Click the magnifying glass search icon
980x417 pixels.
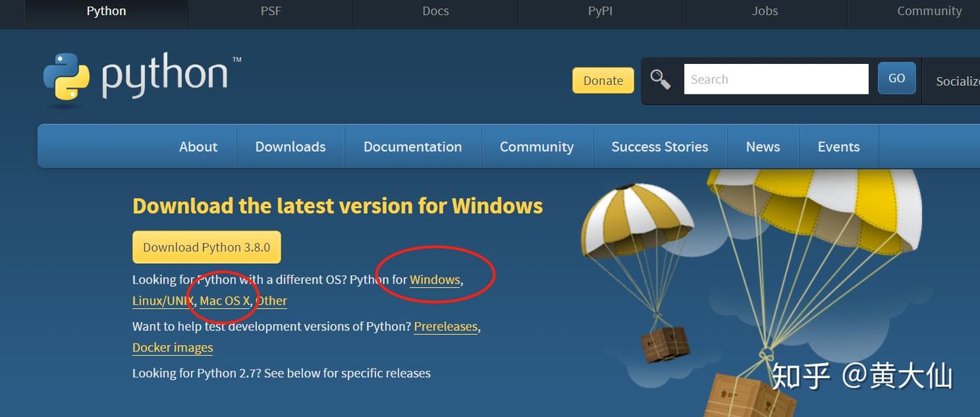pyautogui.click(x=660, y=79)
